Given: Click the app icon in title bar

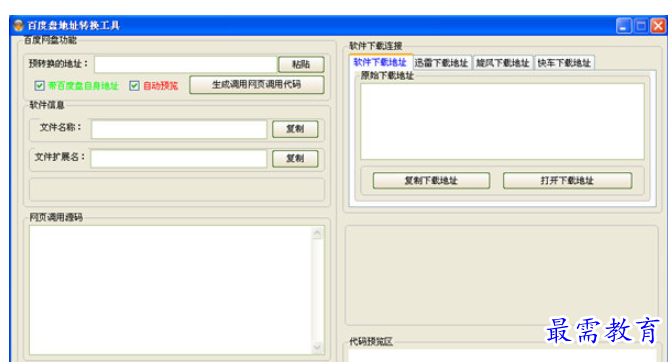Looking at the screenshot, I should click(18, 26).
